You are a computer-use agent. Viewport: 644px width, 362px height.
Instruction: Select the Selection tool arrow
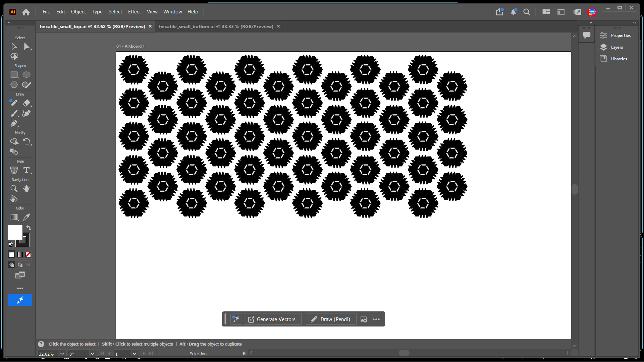(x=14, y=47)
